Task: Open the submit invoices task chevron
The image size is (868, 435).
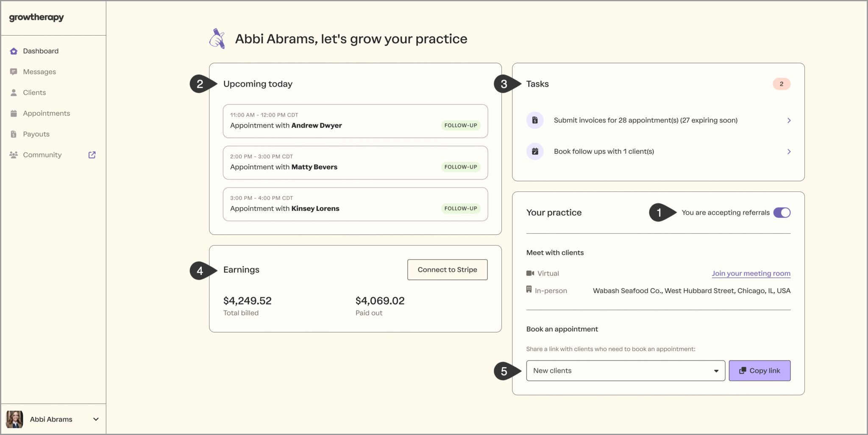Action: (x=789, y=121)
